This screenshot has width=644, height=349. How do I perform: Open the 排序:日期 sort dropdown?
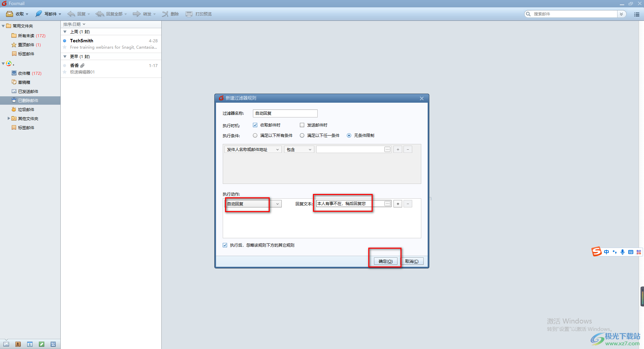click(x=74, y=24)
